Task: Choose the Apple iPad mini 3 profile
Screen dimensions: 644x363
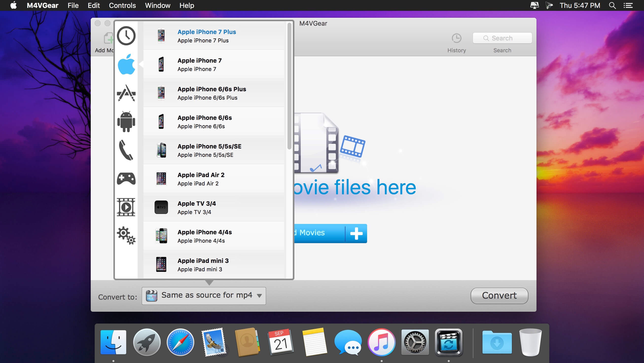Action: pyautogui.click(x=214, y=265)
